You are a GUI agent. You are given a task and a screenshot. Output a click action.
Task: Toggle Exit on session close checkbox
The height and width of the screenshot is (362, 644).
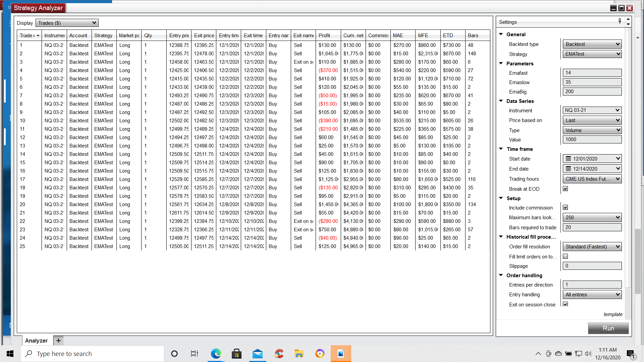point(566,304)
